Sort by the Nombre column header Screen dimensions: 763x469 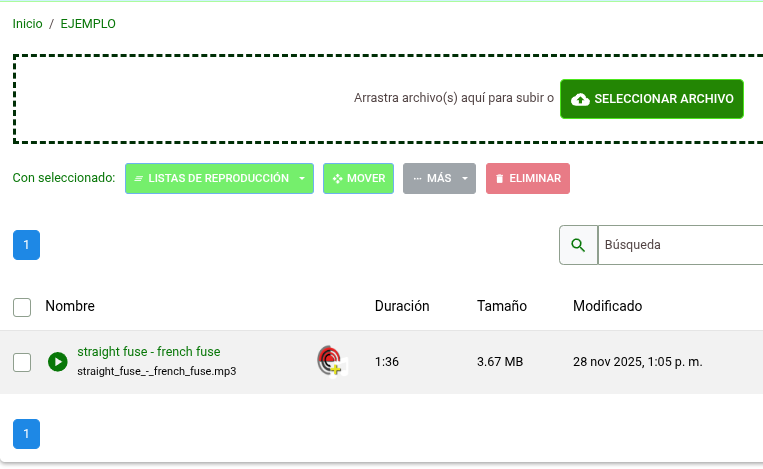70,306
